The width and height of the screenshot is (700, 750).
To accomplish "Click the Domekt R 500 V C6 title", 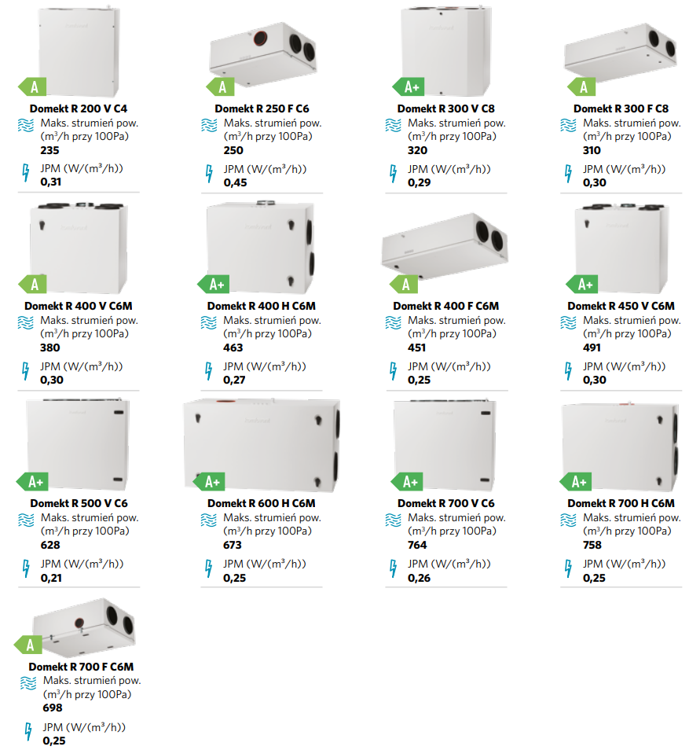I will (x=79, y=503).
